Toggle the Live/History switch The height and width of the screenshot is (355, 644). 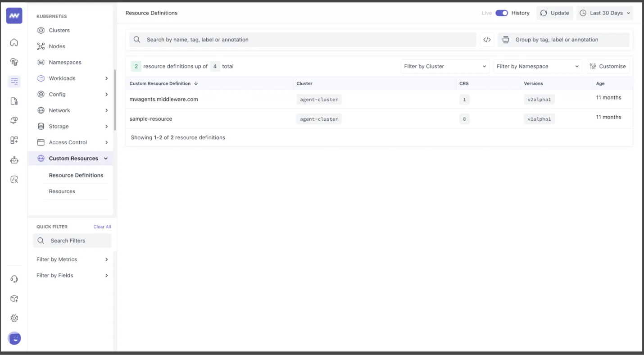pos(502,13)
